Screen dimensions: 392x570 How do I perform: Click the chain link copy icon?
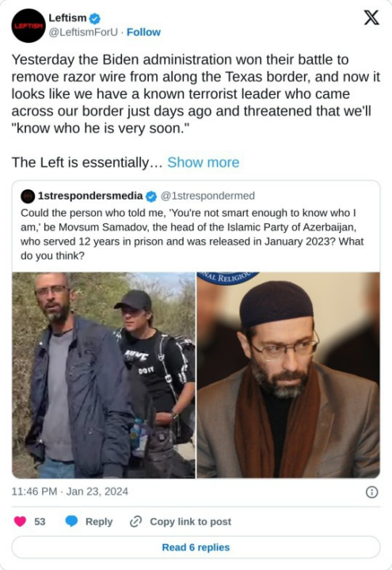pyautogui.click(x=135, y=521)
